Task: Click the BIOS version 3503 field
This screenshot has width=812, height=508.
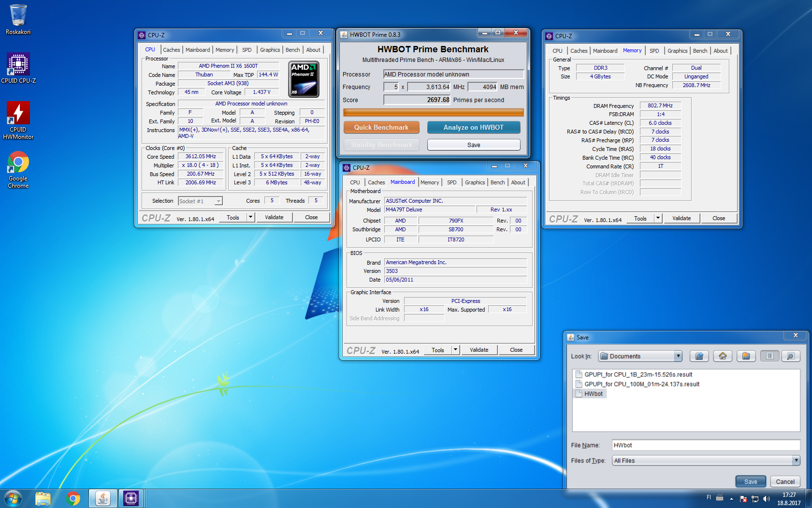Action: (456, 271)
